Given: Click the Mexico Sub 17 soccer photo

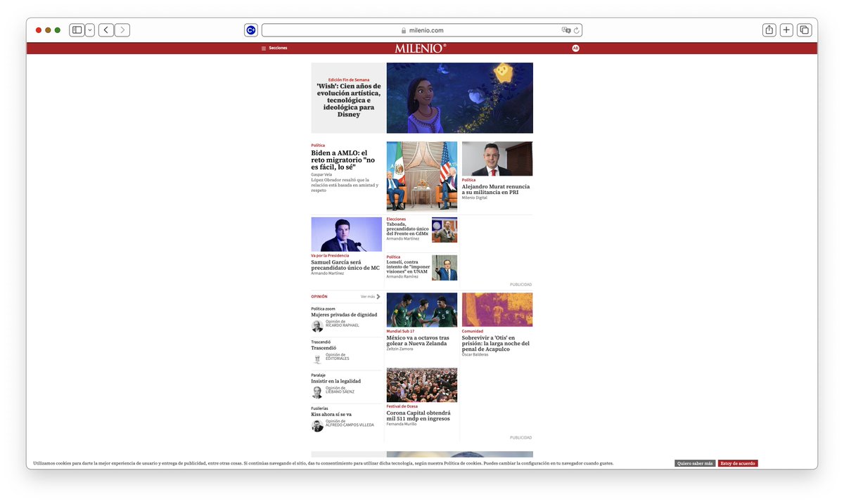Looking at the screenshot, I should click(422, 310).
